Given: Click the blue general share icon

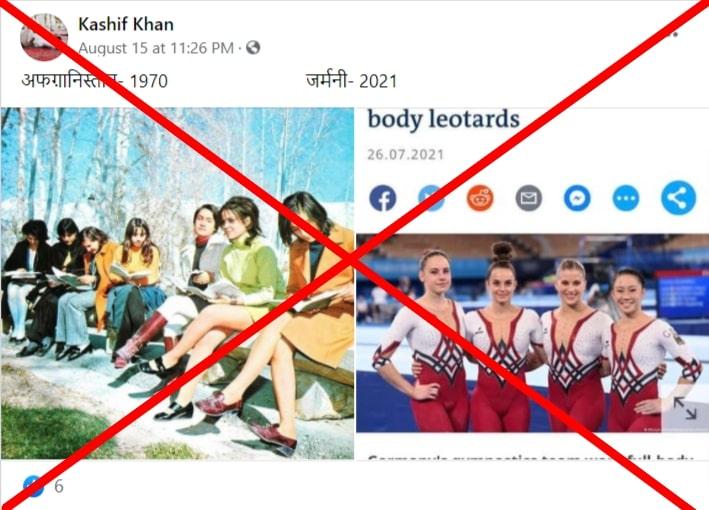Looking at the screenshot, I should (x=678, y=198).
